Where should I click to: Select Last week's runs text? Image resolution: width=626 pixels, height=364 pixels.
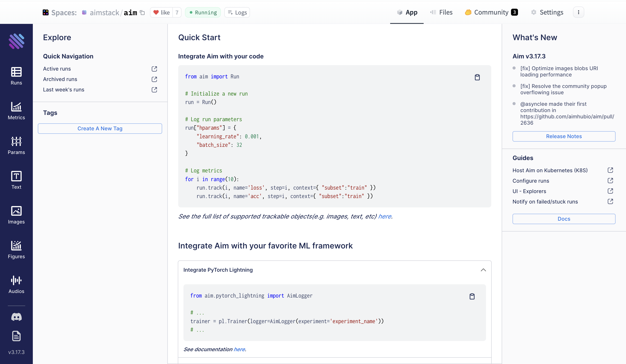tap(64, 90)
